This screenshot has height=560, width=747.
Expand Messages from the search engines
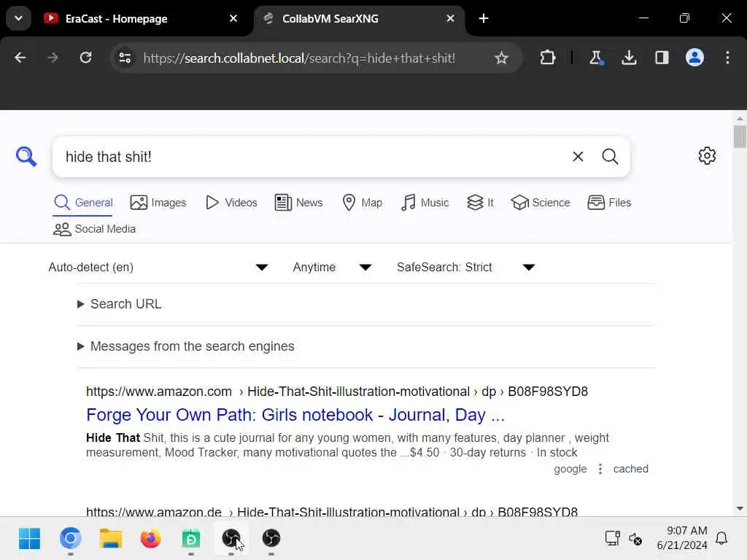[x=186, y=346]
